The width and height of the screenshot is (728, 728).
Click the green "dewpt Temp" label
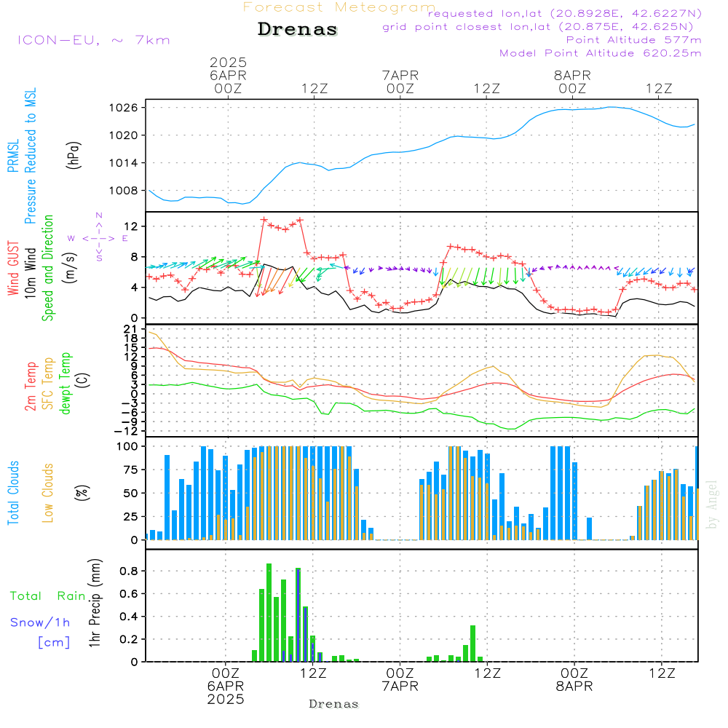pos(65,383)
